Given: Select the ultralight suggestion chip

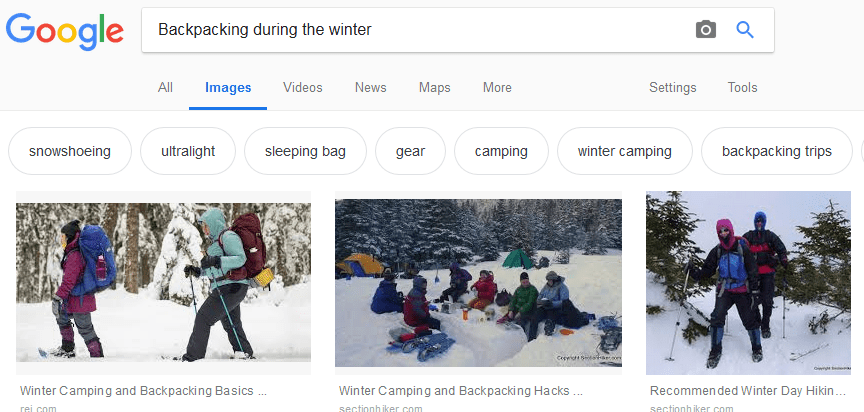Looking at the screenshot, I should [x=188, y=152].
